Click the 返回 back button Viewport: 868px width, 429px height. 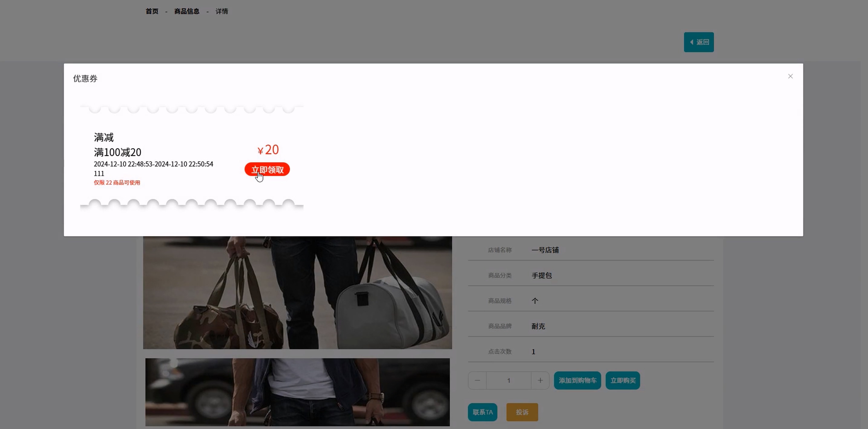(x=699, y=42)
